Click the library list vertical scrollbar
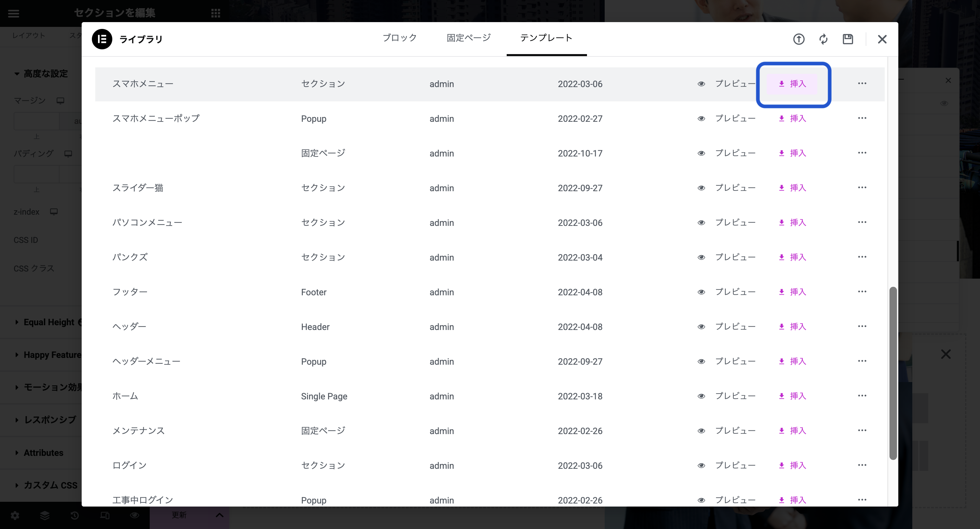 coord(893,373)
